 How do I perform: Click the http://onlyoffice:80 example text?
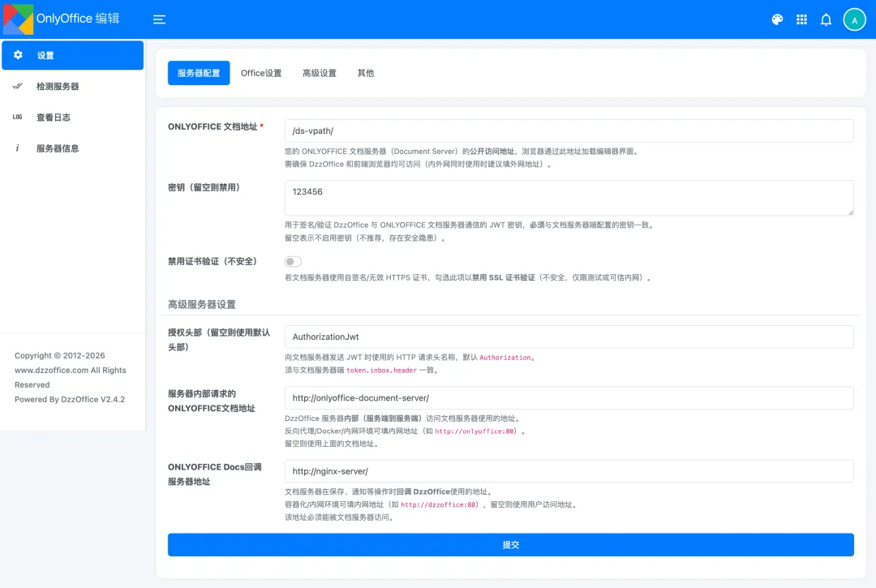click(x=474, y=431)
